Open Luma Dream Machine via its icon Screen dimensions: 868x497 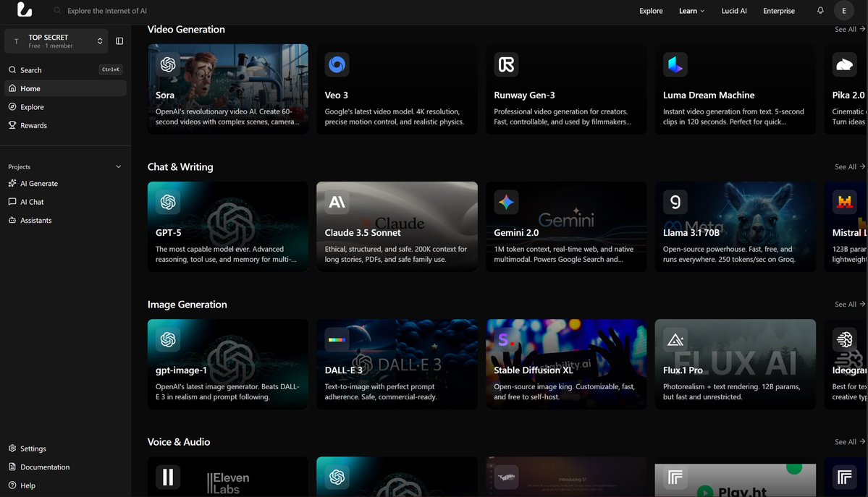(675, 64)
